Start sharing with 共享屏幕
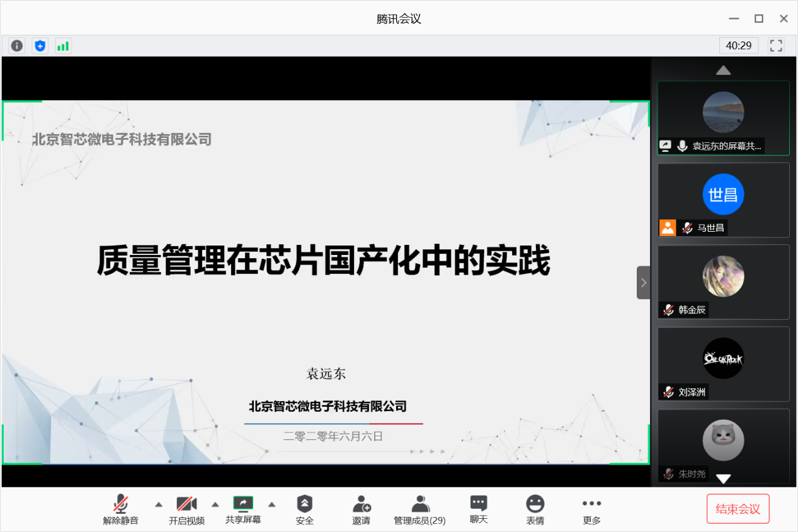 click(x=243, y=509)
